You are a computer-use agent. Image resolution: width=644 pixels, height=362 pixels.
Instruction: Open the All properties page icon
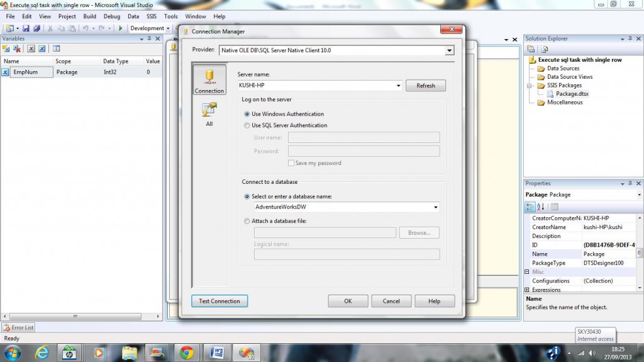click(x=209, y=114)
